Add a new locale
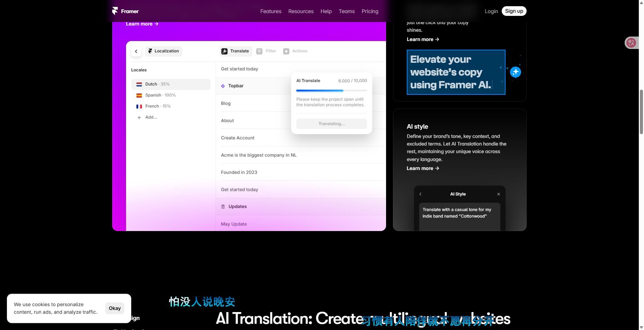 [x=151, y=117]
